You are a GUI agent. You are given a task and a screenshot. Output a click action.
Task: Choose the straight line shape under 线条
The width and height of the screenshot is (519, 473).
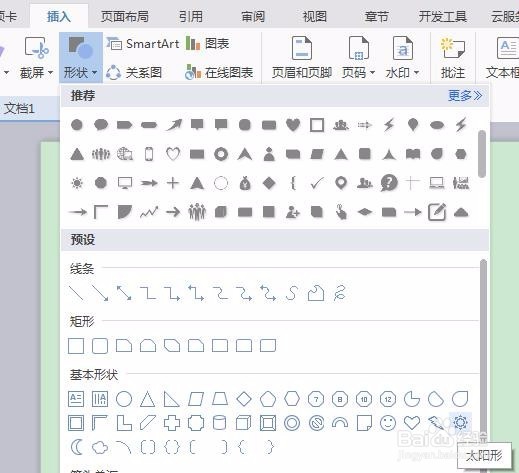(x=76, y=293)
